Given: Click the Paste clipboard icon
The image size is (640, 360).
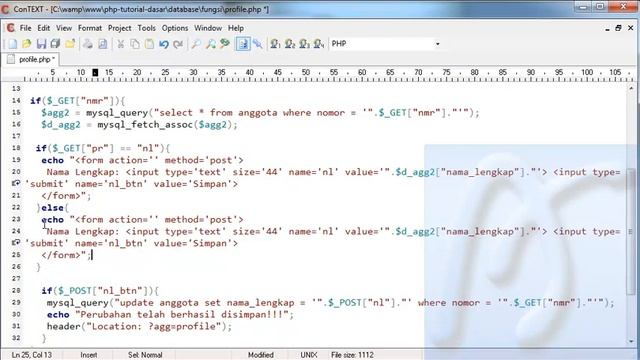Looking at the screenshot, I should (149, 44).
